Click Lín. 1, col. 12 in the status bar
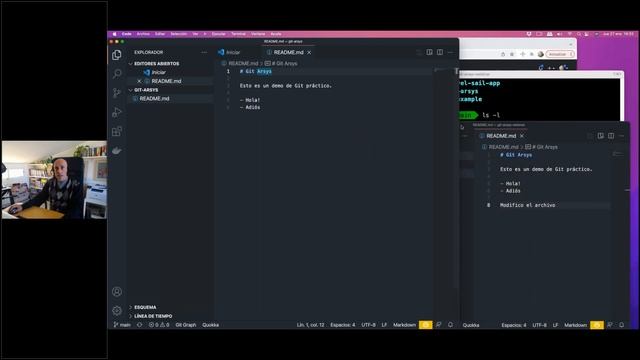Viewport: 640px width, 360px height. click(310, 325)
